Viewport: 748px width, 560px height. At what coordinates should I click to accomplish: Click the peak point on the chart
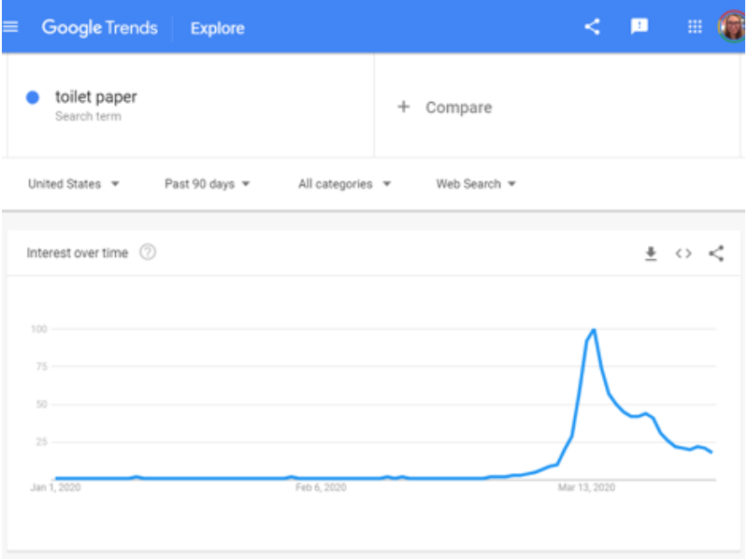(594, 329)
